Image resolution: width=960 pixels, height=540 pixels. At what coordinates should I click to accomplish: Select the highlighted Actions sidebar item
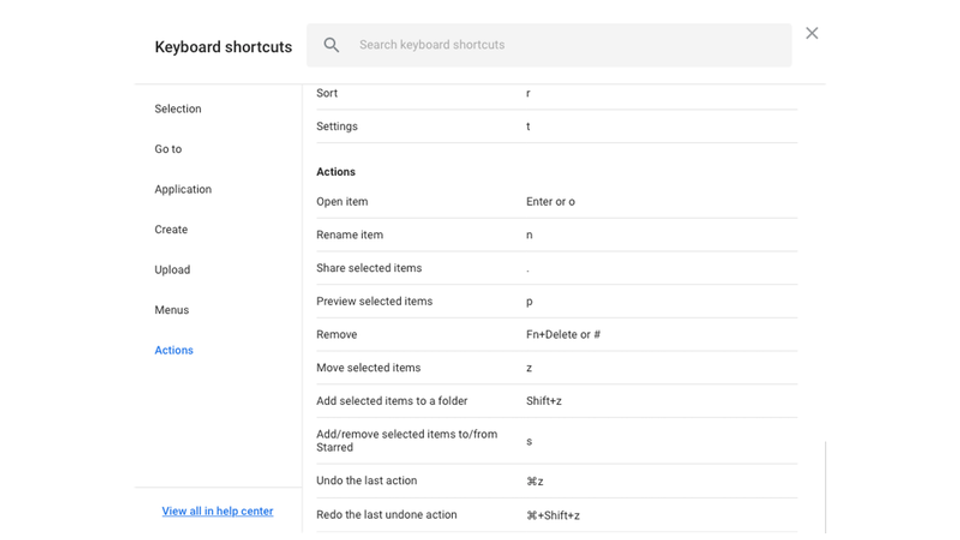[174, 350]
